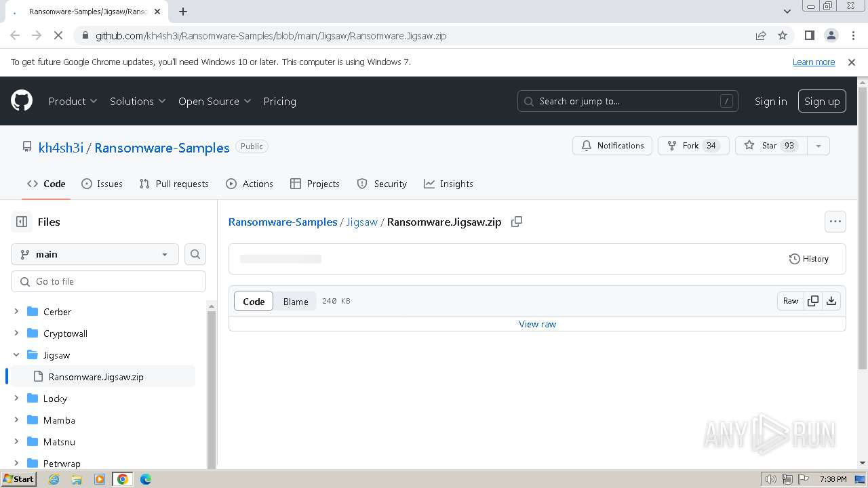The image size is (868, 488).
Task: Expand the Mamba folder
Action: pos(16,420)
